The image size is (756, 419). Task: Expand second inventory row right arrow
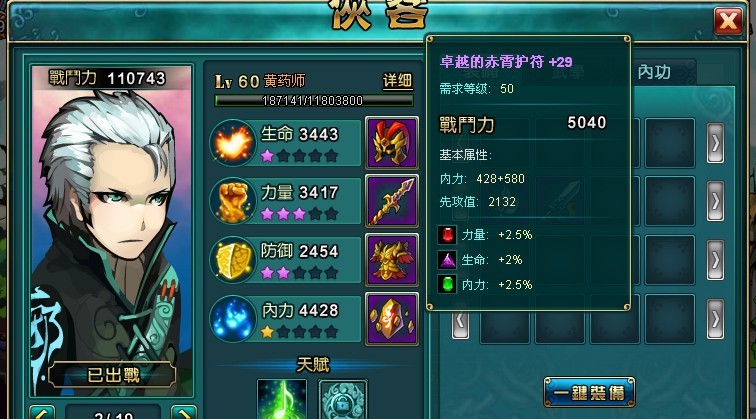[x=716, y=202]
